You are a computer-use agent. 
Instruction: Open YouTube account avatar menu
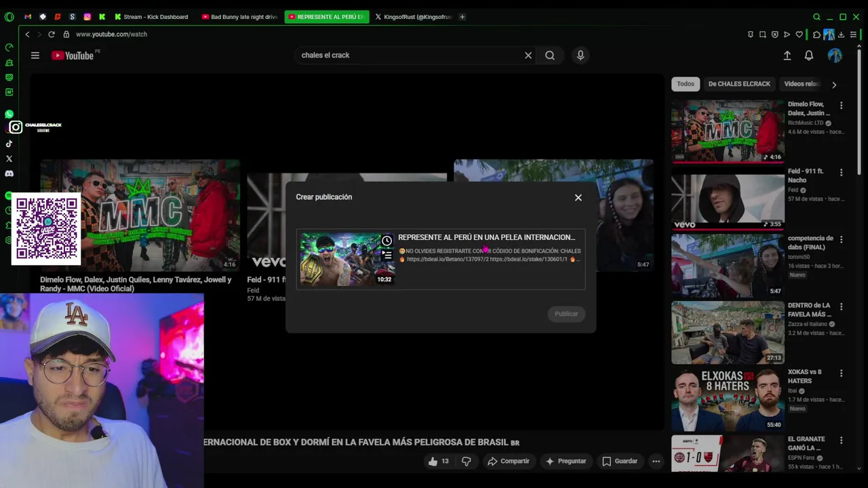tap(835, 56)
